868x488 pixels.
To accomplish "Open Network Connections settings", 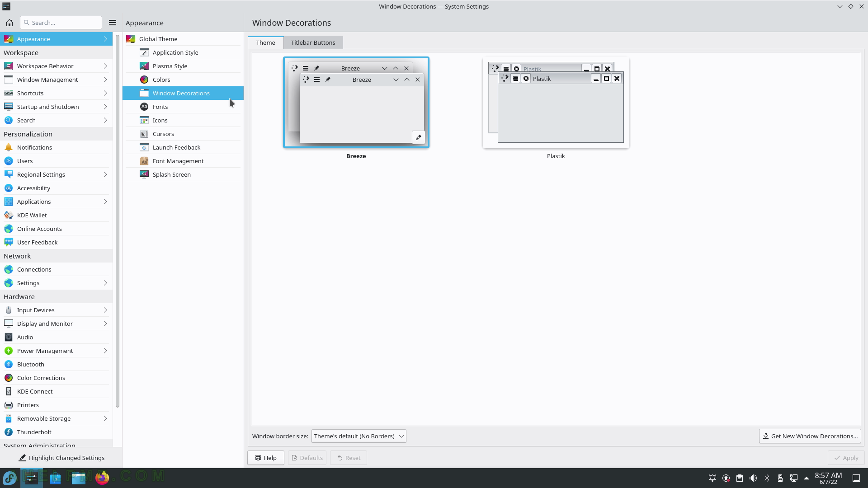I will click(x=56, y=269).
